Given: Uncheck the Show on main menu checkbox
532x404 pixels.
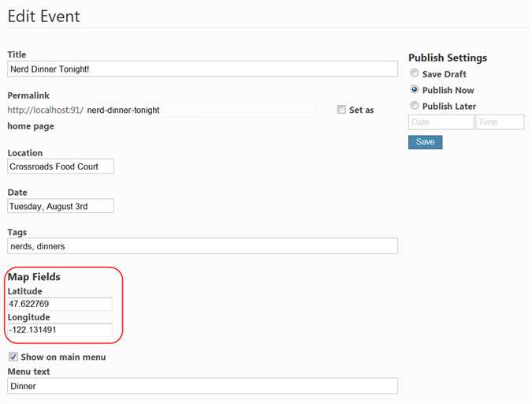Looking at the screenshot, I should coord(13,357).
